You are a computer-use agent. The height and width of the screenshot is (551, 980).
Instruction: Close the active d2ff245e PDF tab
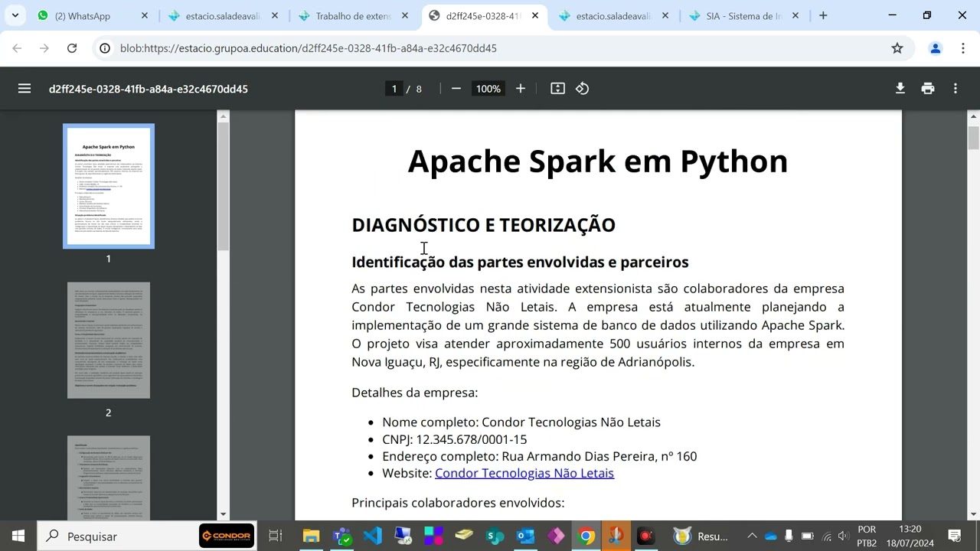535,15
